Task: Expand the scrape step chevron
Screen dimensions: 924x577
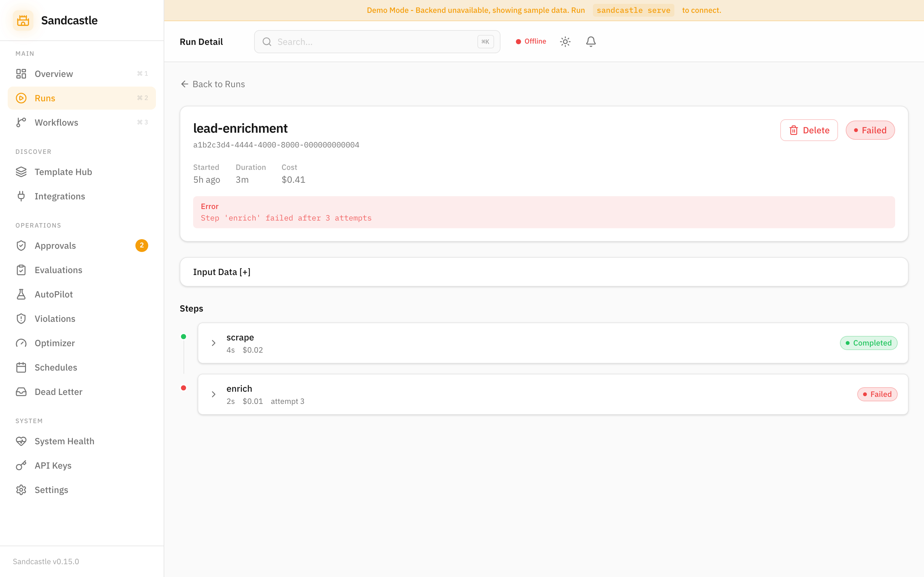Action: (x=214, y=343)
